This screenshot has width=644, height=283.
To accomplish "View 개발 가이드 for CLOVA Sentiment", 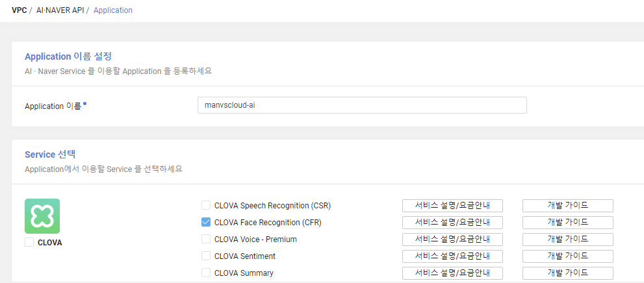I will pyautogui.click(x=567, y=256).
